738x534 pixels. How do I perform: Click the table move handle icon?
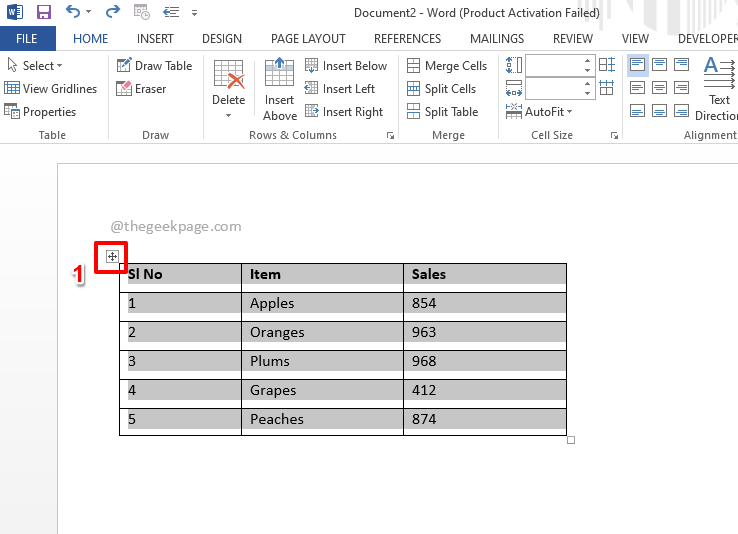(x=112, y=257)
